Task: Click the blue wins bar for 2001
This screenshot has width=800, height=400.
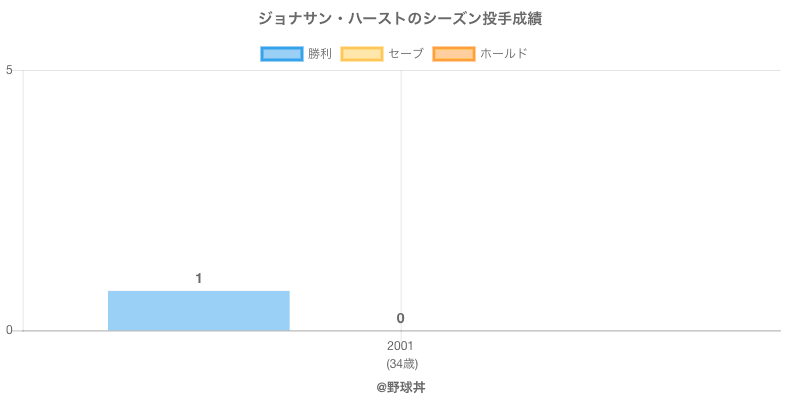Action: (x=198, y=311)
